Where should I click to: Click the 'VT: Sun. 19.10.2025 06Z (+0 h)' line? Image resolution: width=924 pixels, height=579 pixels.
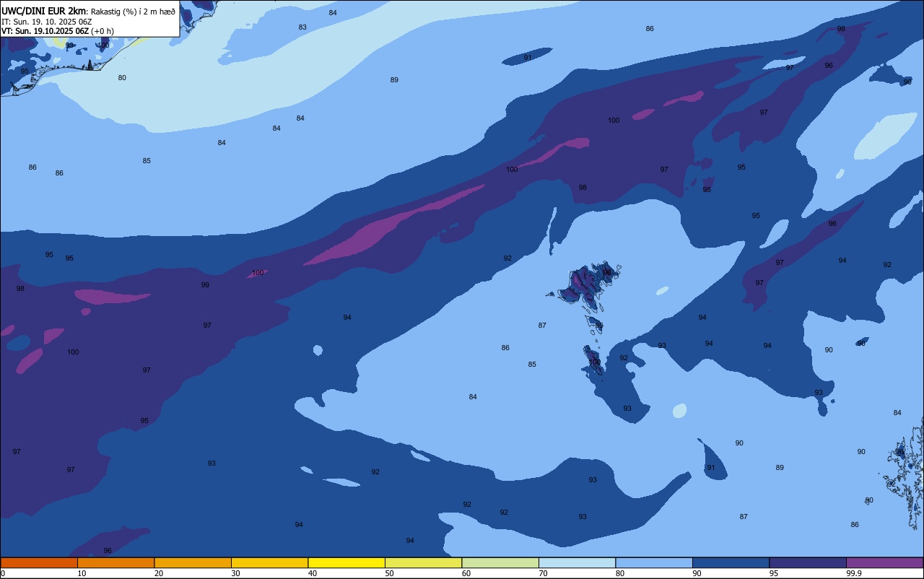tap(57, 31)
